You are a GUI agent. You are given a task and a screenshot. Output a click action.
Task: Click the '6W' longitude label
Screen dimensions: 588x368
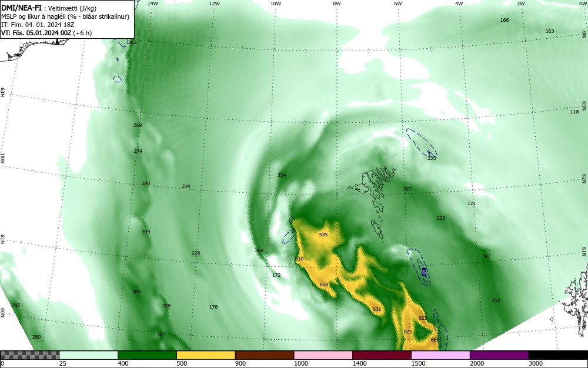pos(398,4)
